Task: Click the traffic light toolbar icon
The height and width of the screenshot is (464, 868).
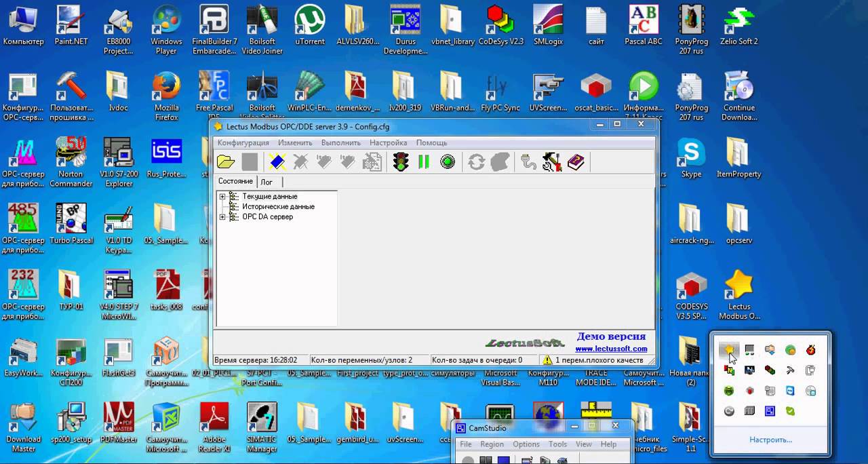Action: [401, 162]
